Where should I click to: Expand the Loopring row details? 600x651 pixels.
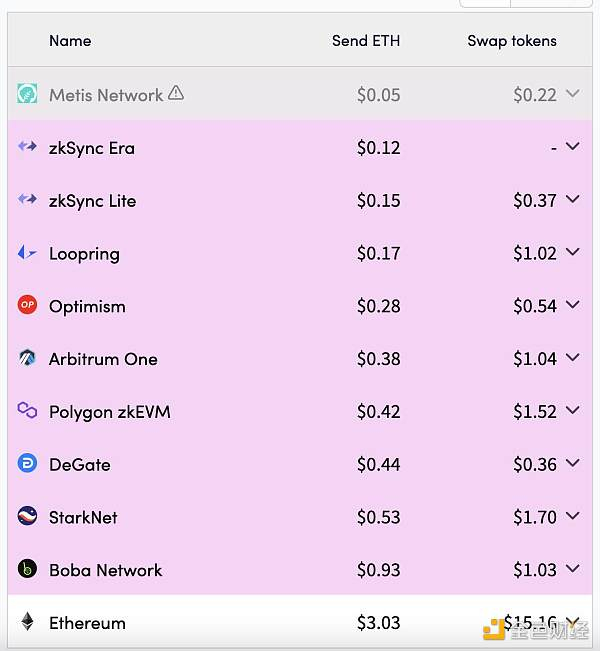pyautogui.click(x=572, y=253)
